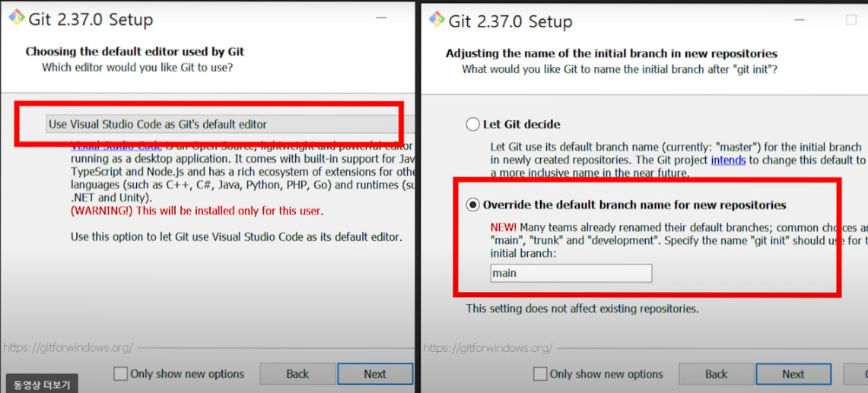Open gitforwindows.org link in editor setup window
Viewport: 868px width, 393px height.
click(x=68, y=348)
